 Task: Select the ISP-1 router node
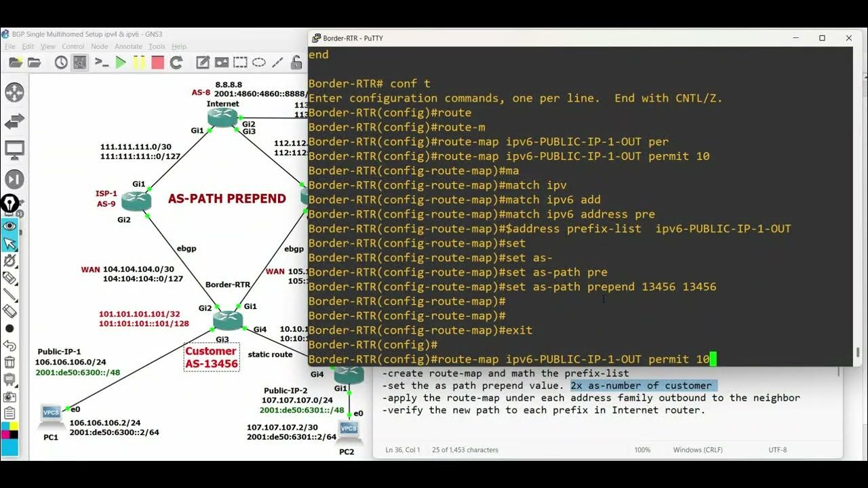[x=136, y=201]
